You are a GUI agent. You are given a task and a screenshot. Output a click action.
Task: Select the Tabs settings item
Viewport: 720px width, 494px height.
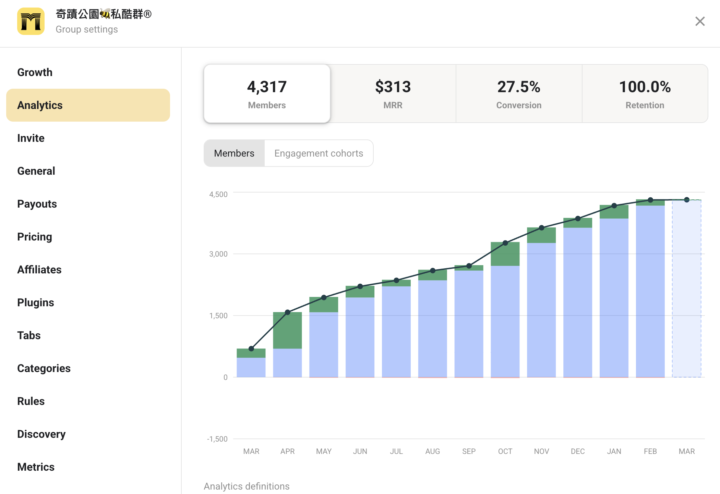point(29,336)
